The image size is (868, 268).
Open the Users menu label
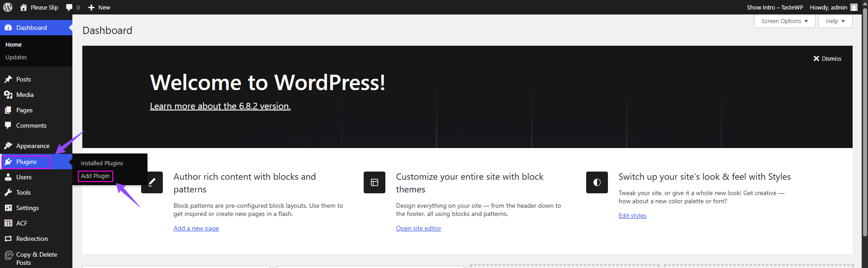click(x=24, y=177)
